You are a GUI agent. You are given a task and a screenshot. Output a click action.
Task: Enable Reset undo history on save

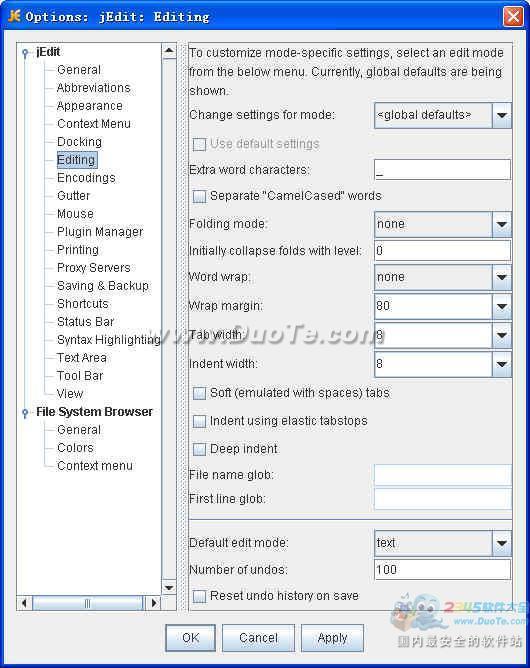199,596
